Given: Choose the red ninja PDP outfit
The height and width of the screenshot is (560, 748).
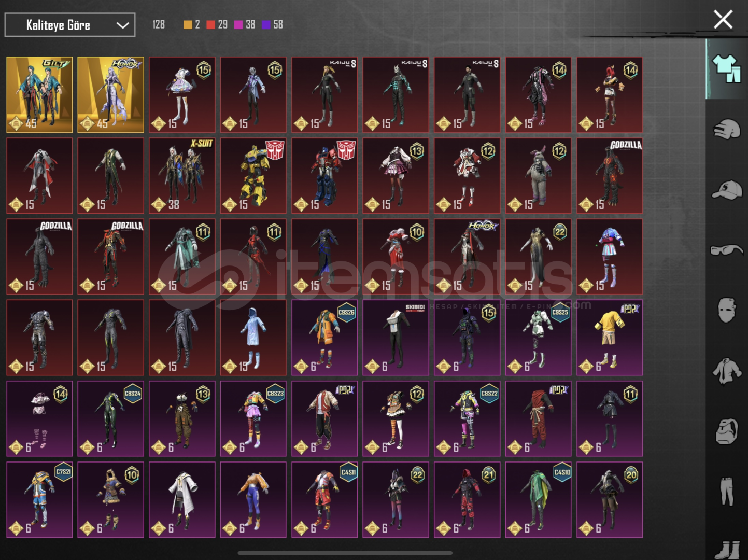Looking at the screenshot, I should [x=539, y=418].
